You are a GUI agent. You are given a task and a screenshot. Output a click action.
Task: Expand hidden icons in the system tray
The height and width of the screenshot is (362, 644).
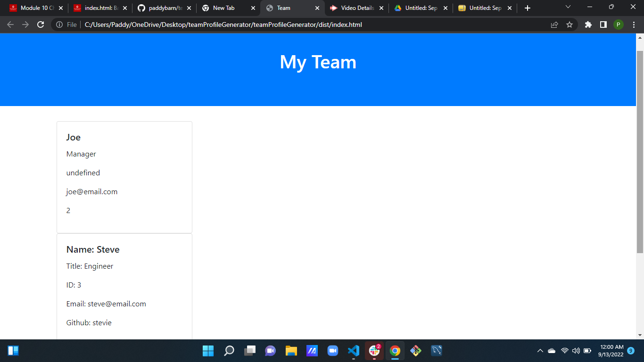coord(540,350)
